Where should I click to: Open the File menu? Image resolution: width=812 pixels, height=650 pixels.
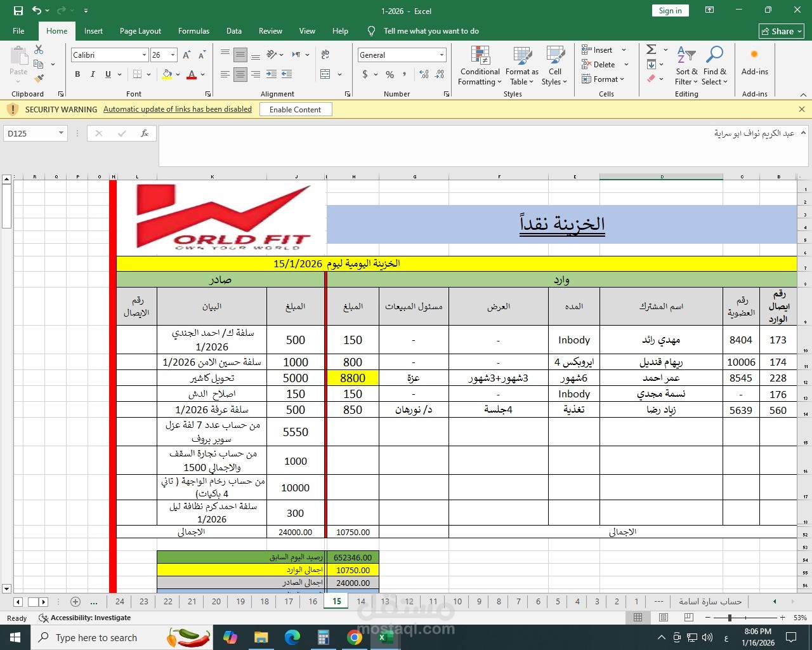18,30
